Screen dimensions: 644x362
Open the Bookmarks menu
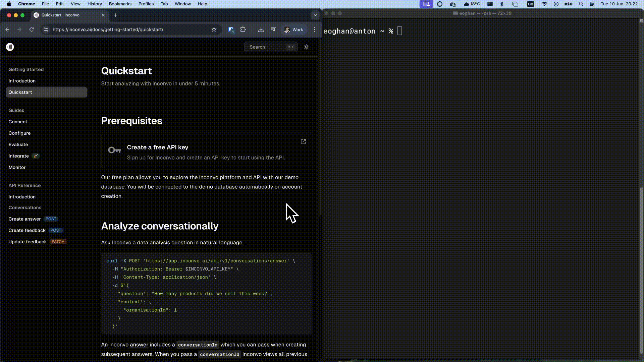pos(120,4)
